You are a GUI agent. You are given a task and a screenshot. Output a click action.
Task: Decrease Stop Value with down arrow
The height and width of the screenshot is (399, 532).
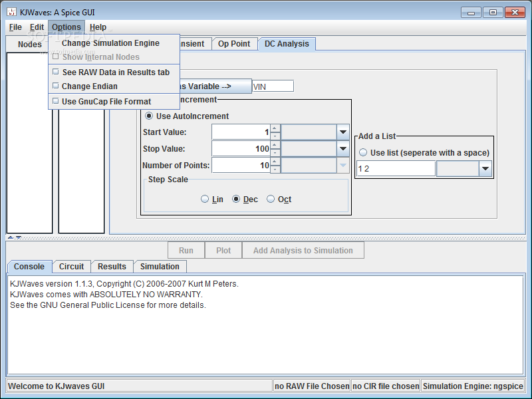coord(275,153)
